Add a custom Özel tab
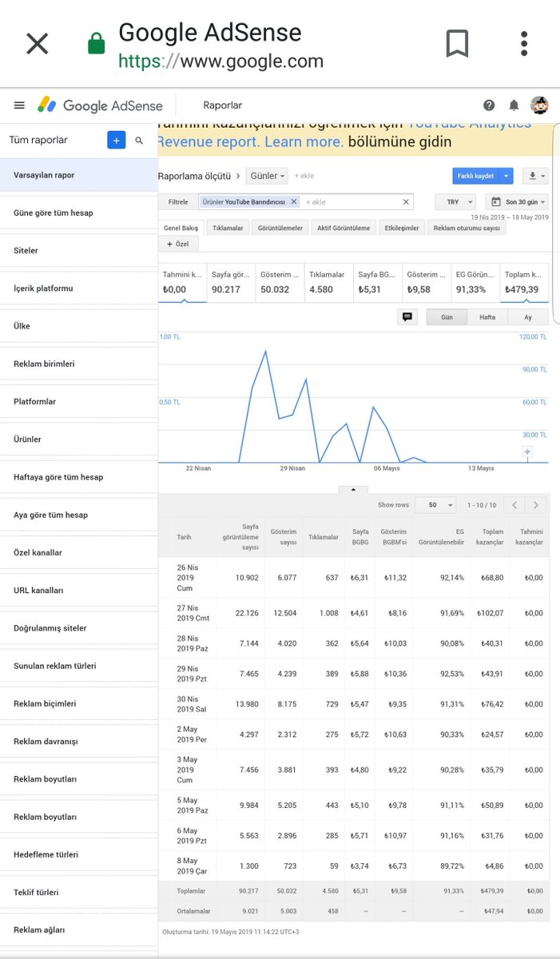Viewport: 560px width, 959px height. pos(177,243)
